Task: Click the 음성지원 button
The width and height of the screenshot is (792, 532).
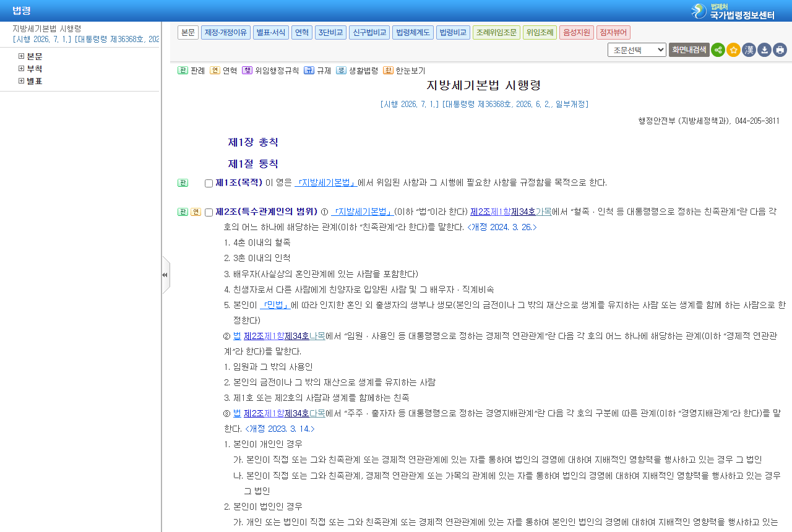Action: [577, 32]
